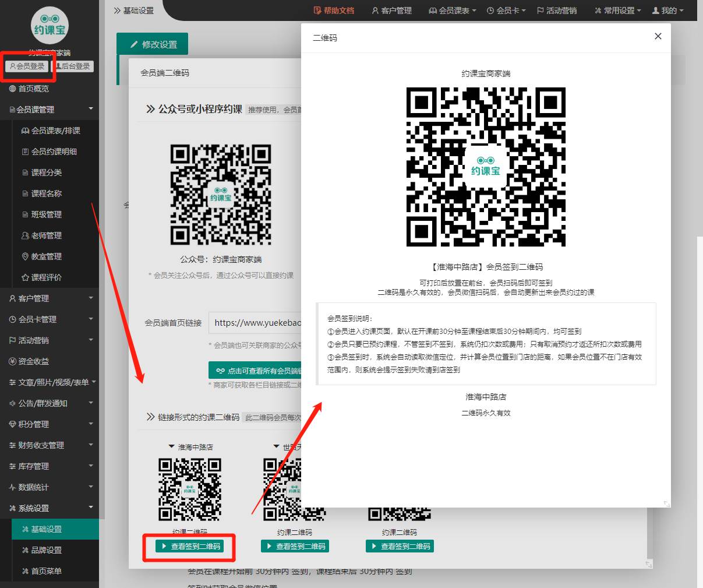Open 帮助文档 in top navigation
Screen dimensions: 703x588
click(334, 10)
